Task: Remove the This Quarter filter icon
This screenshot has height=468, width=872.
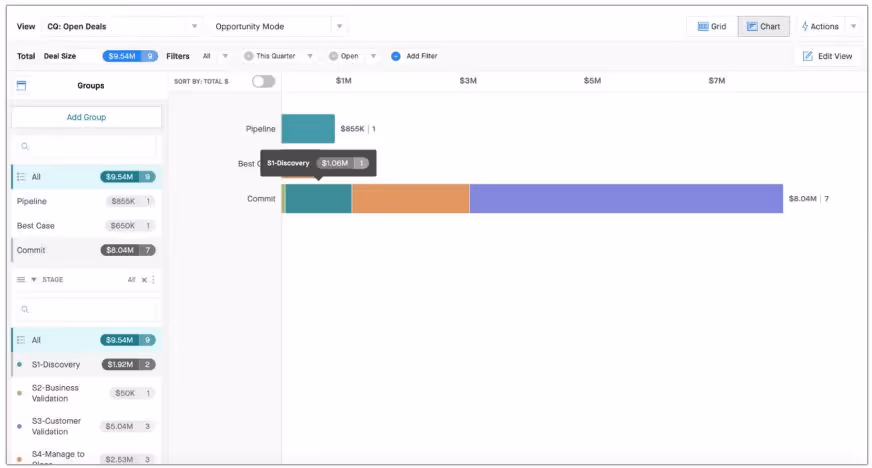Action: [249, 56]
